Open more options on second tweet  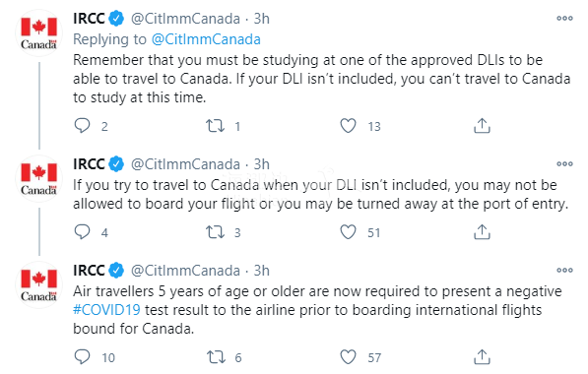[564, 163]
